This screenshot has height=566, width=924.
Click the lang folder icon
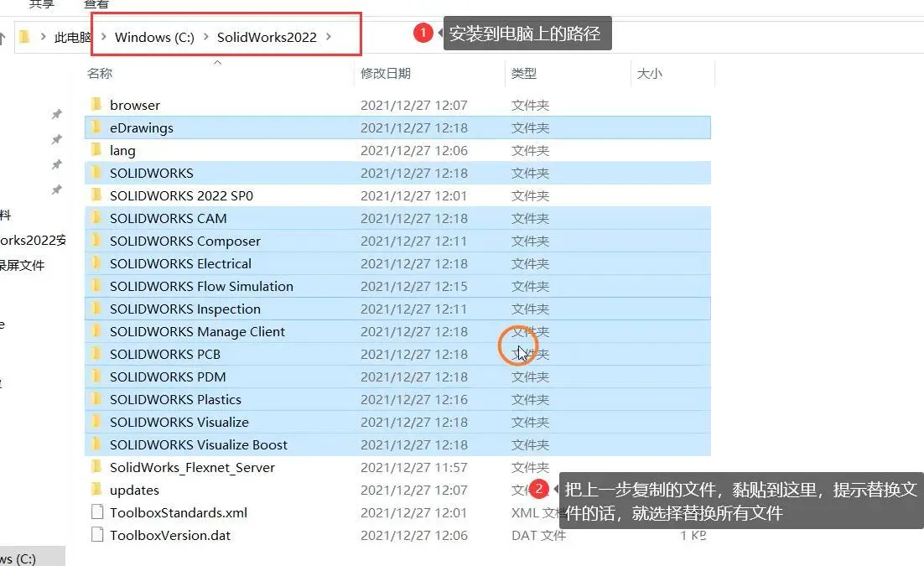pos(96,150)
